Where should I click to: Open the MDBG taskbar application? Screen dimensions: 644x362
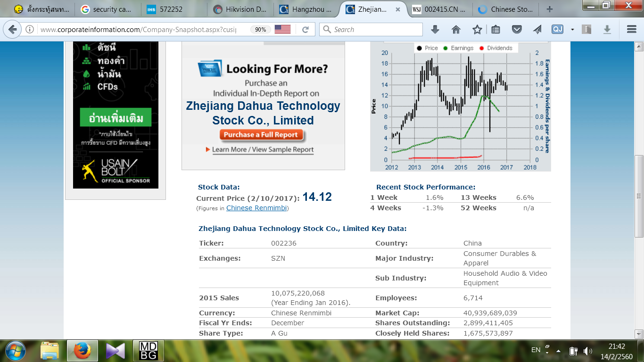point(149,350)
